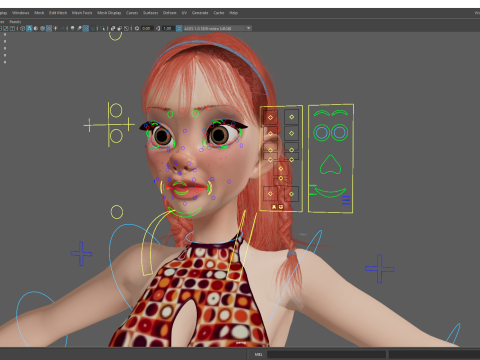Open the Surfaces menu

click(x=151, y=13)
